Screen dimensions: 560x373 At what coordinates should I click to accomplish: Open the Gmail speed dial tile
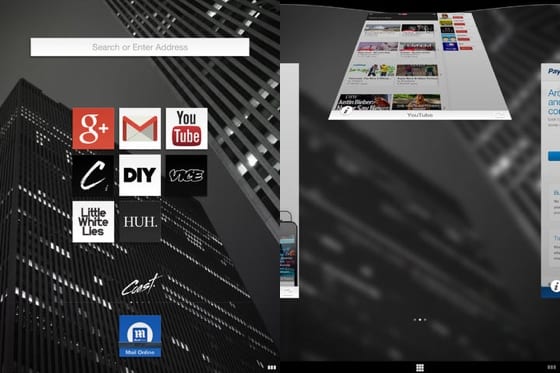coord(140,129)
